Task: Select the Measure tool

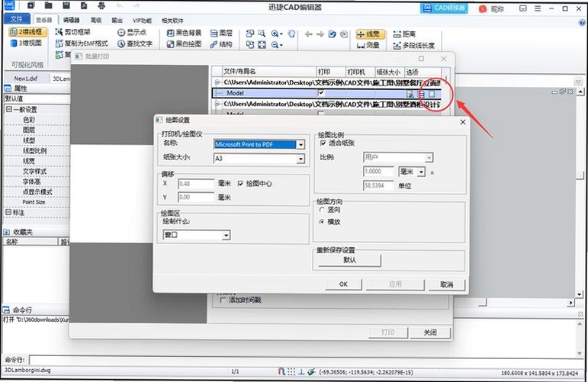Action: (368, 45)
